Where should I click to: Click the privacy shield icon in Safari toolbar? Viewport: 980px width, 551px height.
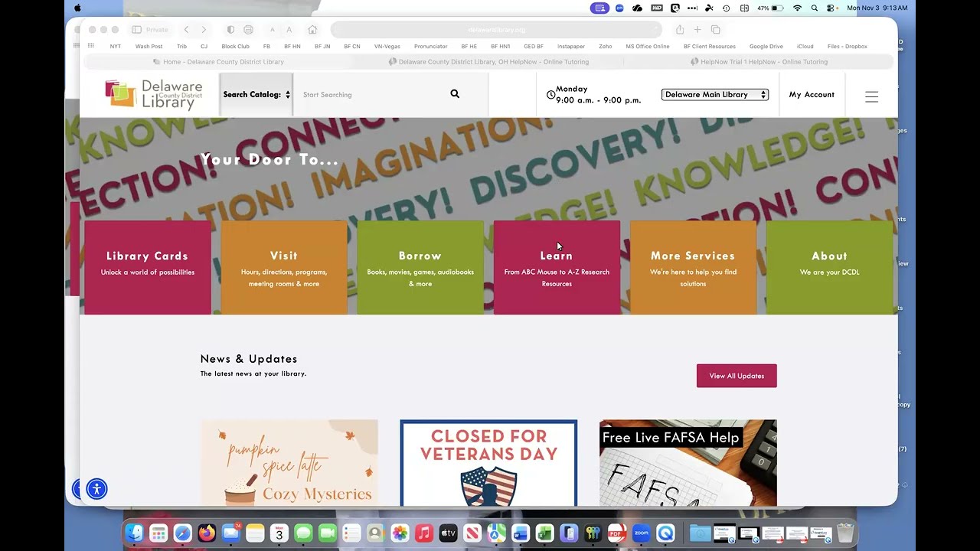(230, 30)
